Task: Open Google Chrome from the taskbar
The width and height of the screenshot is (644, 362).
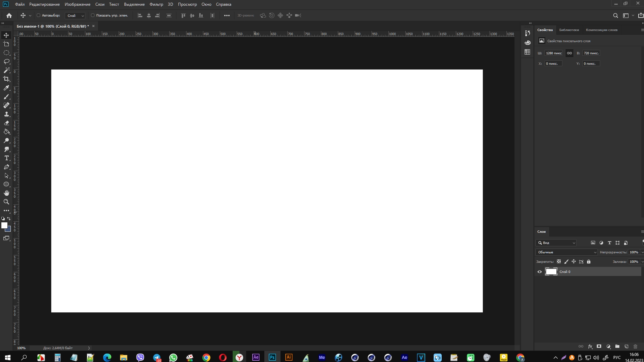Action: coord(206,358)
